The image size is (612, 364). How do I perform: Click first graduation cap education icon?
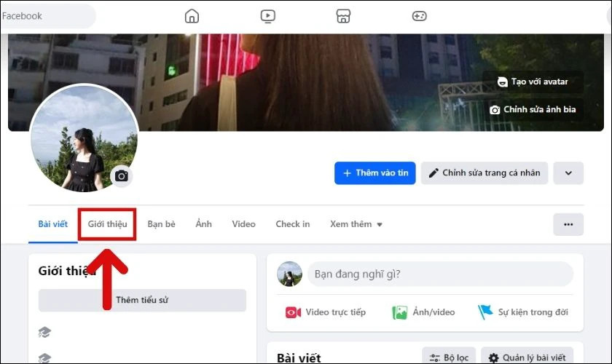coord(44,333)
